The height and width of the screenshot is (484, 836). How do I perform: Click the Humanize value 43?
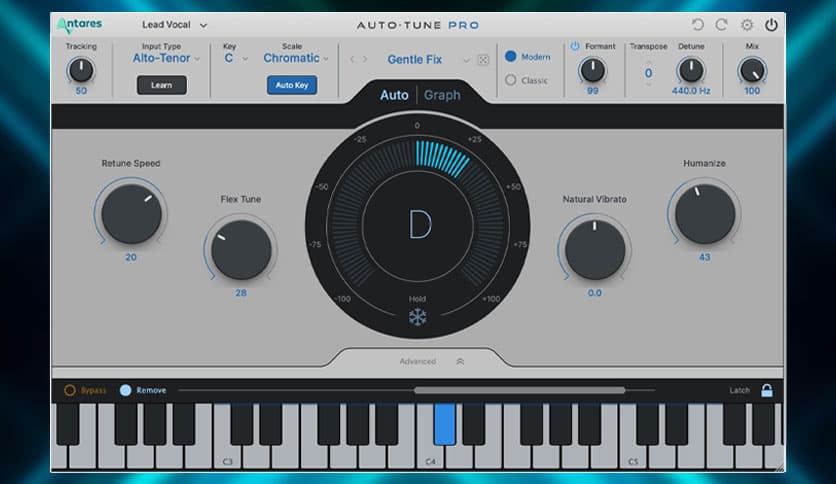pyautogui.click(x=704, y=257)
